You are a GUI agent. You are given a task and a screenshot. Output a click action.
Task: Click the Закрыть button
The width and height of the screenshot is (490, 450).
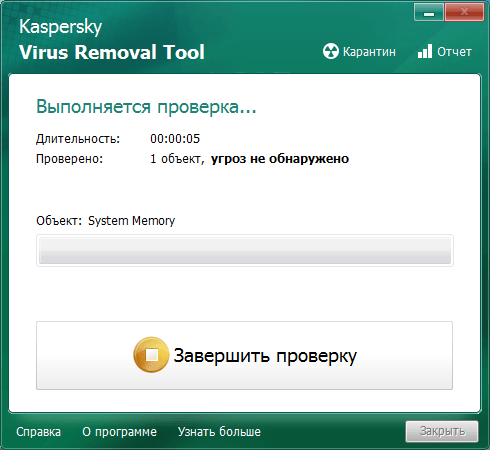point(442,431)
